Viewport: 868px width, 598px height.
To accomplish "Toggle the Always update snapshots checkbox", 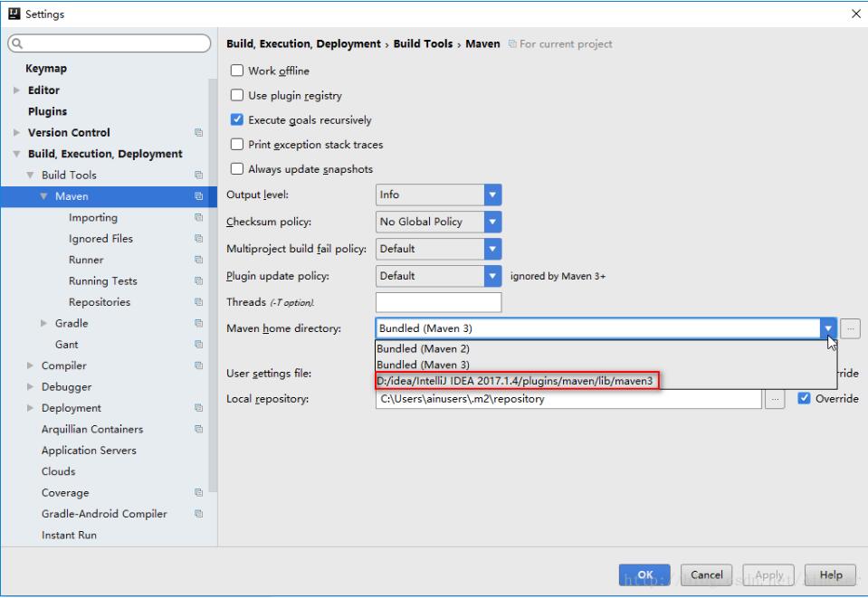I will (237, 169).
